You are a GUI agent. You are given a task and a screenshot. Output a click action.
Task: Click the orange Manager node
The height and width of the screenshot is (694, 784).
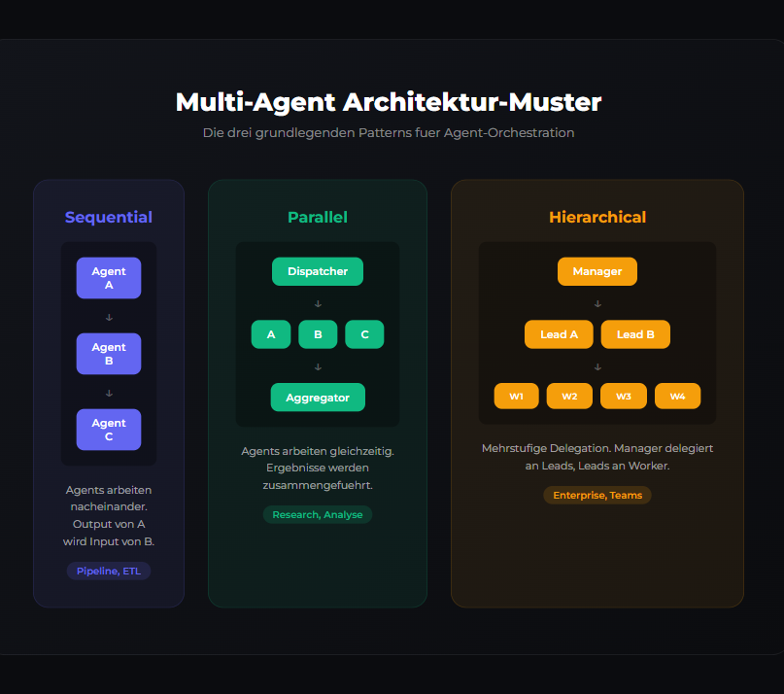click(597, 271)
